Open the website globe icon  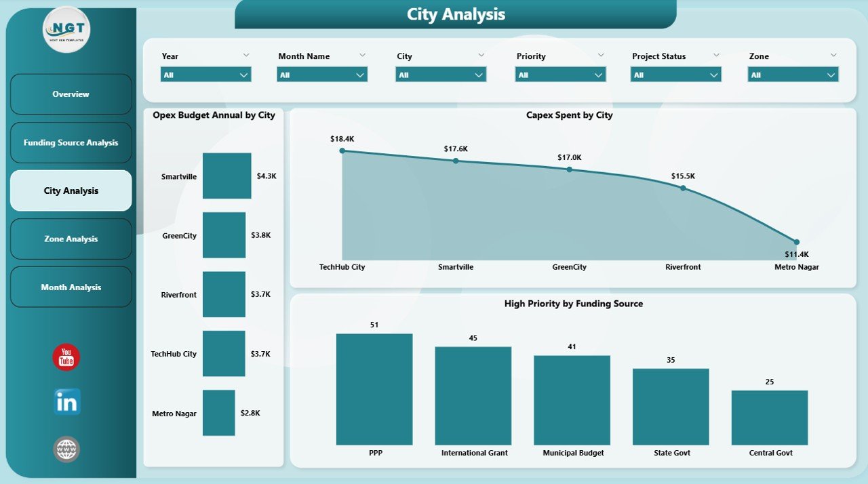click(x=66, y=449)
